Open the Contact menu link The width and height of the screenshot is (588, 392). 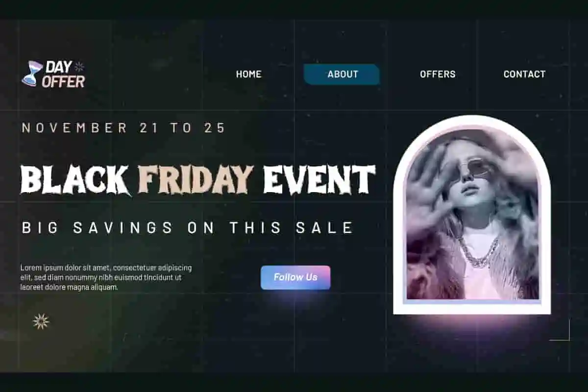pyautogui.click(x=524, y=74)
